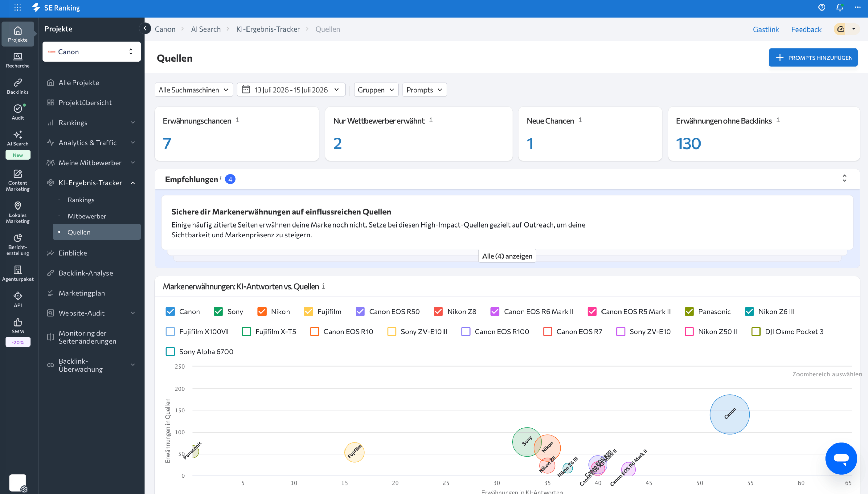868x494 pixels.
Task: Open the date range dropdown
Action: coord(291,90)
